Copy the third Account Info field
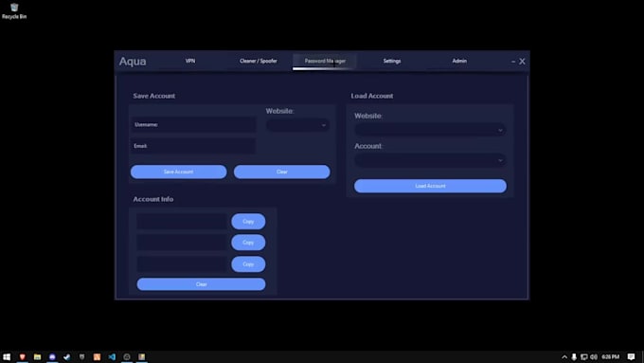 [x=248, y=263]
